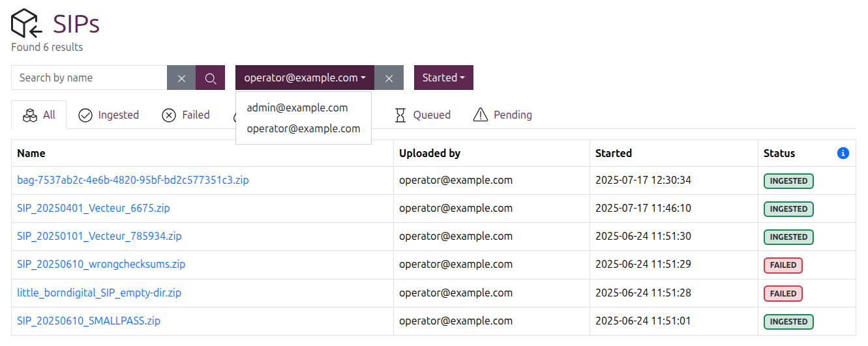868x346 pixels.
Task: Click the magnifier search button
Action: pyautogui.click(x=210, y=78)
